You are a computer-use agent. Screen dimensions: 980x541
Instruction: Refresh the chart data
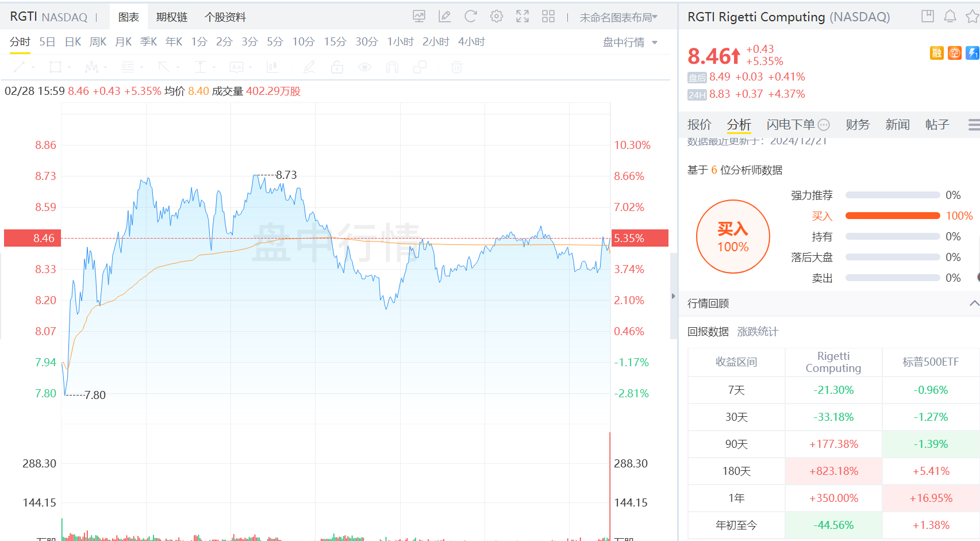(x=470, y=16)
